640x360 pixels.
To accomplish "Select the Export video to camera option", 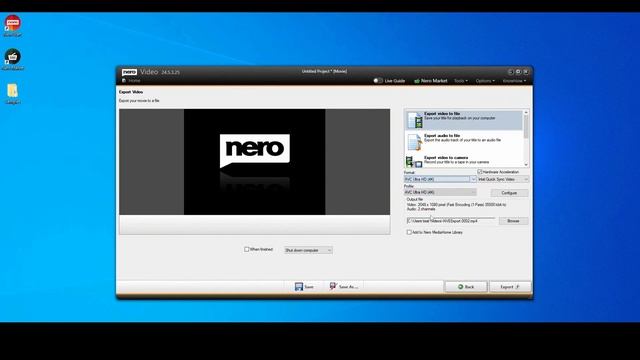I will click(x=464, y=161).
